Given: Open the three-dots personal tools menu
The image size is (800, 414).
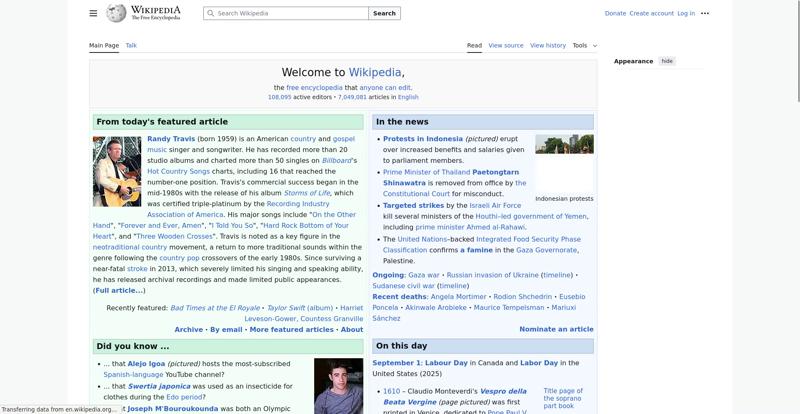Looking at the screenshot, I should tap(705, 13).
